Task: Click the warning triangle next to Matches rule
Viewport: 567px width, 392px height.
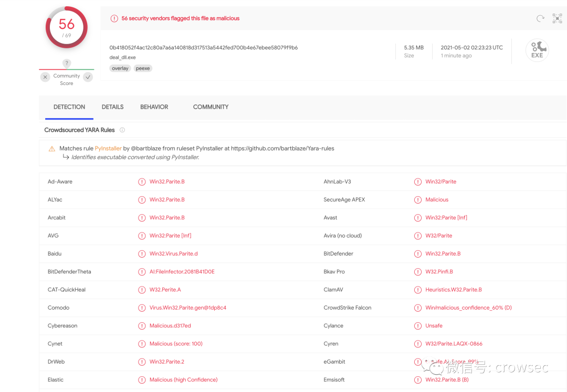Action: [51, 149]
